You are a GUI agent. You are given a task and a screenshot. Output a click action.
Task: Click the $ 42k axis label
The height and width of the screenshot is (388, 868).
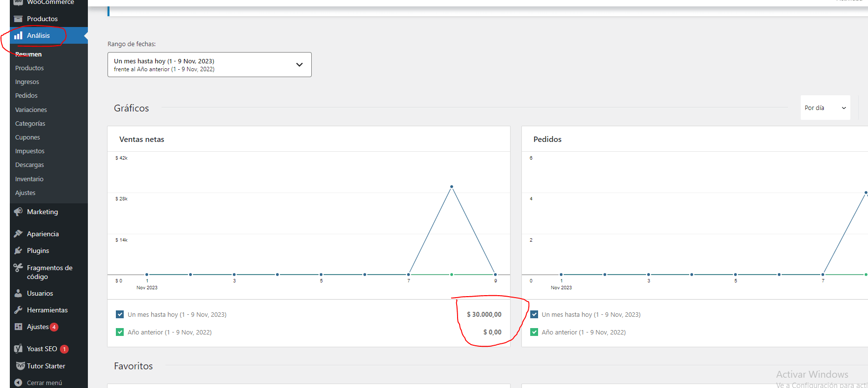[121, 158]
